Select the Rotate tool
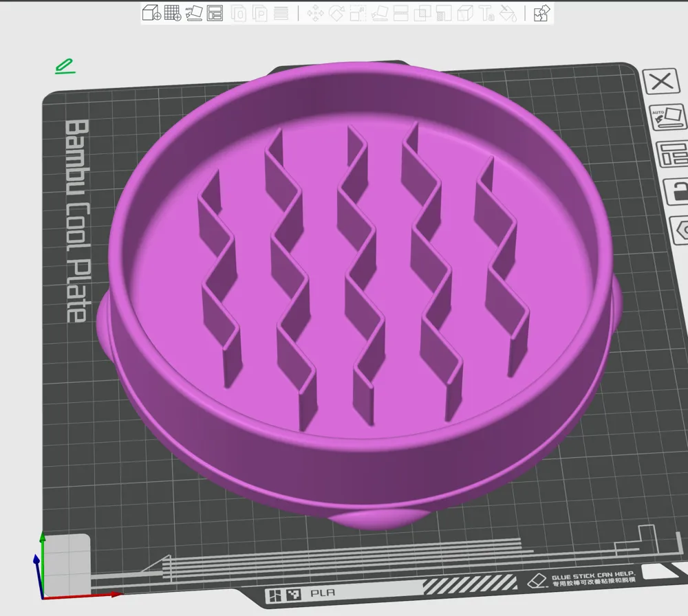Screen dimensions: 688x616 click(x=336, y=14)
